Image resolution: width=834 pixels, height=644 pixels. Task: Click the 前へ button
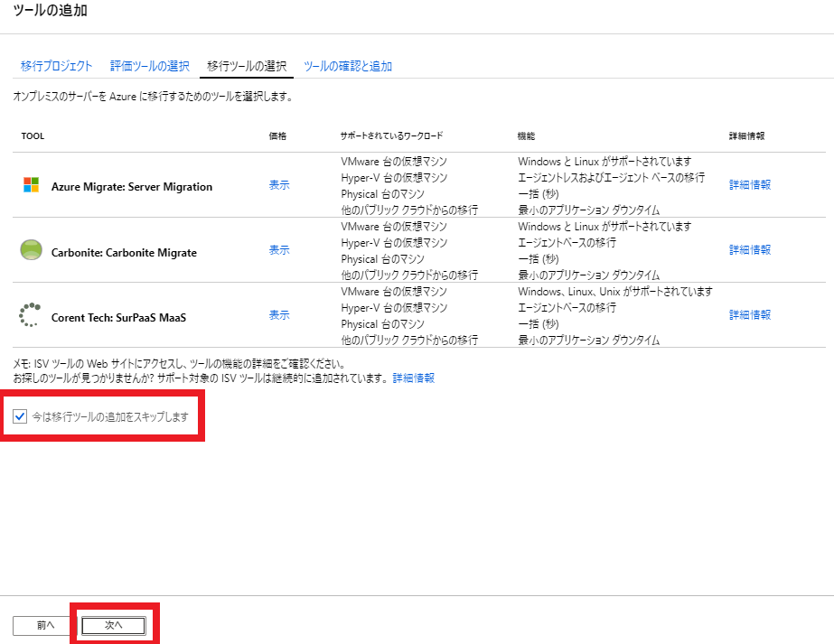tap(45, 625)
